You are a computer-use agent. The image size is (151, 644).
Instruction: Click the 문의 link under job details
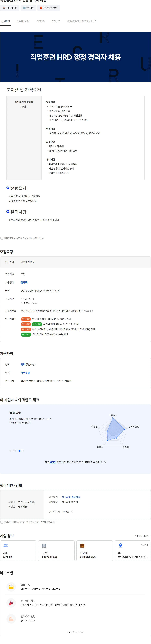coord(34,238)
